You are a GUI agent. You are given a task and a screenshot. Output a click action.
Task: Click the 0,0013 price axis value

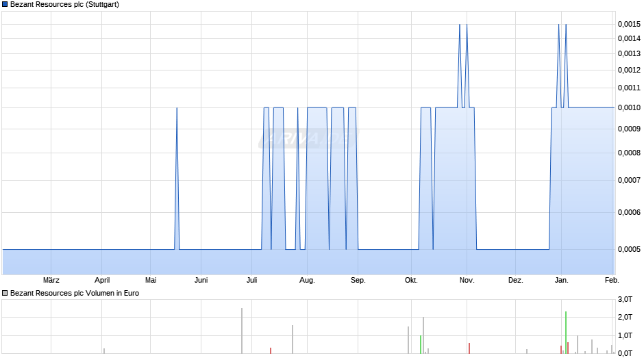click(x=629, y=53)
